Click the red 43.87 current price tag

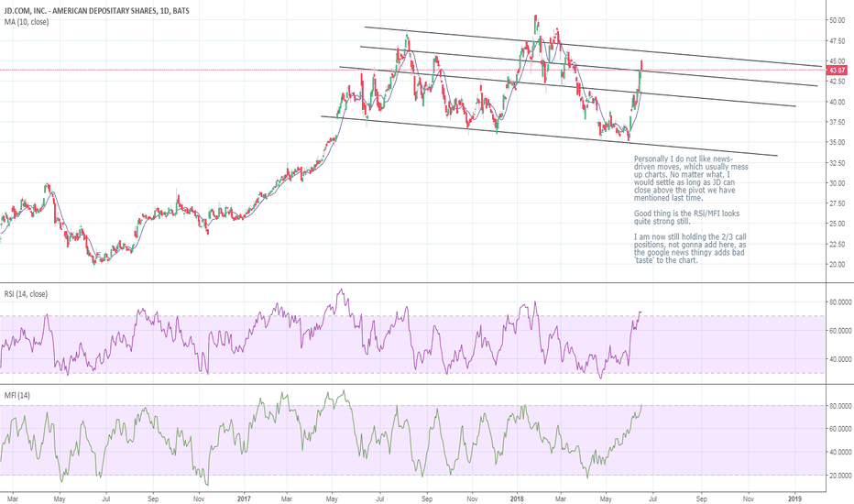tap(837, 71)
